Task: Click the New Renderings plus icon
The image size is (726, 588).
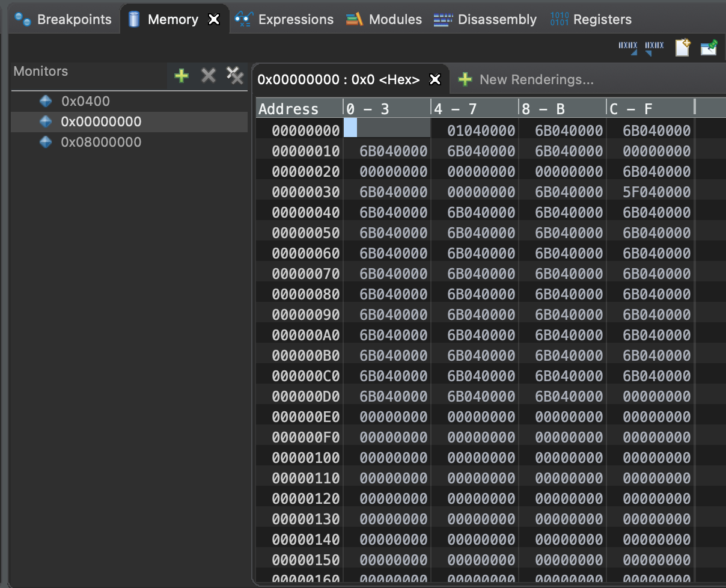Action: 465,79
